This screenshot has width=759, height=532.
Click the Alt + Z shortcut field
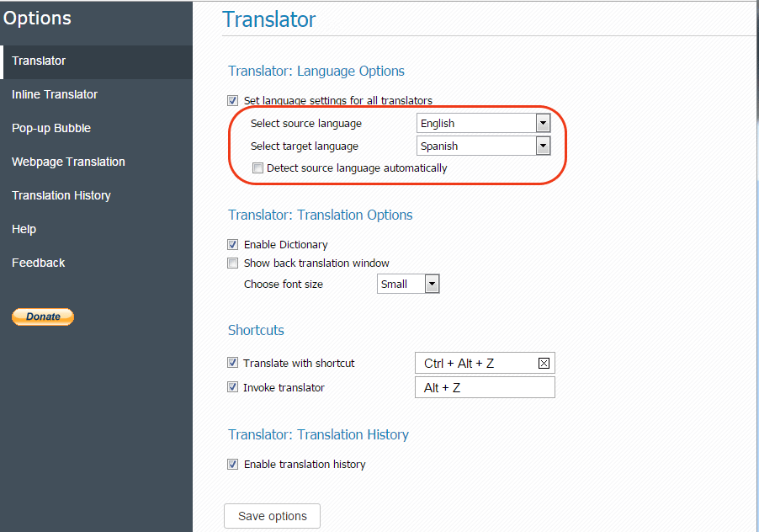(485, 387)
